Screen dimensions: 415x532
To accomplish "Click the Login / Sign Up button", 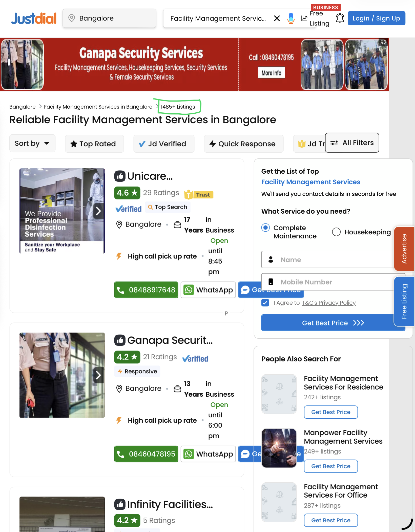I will 376,18.
